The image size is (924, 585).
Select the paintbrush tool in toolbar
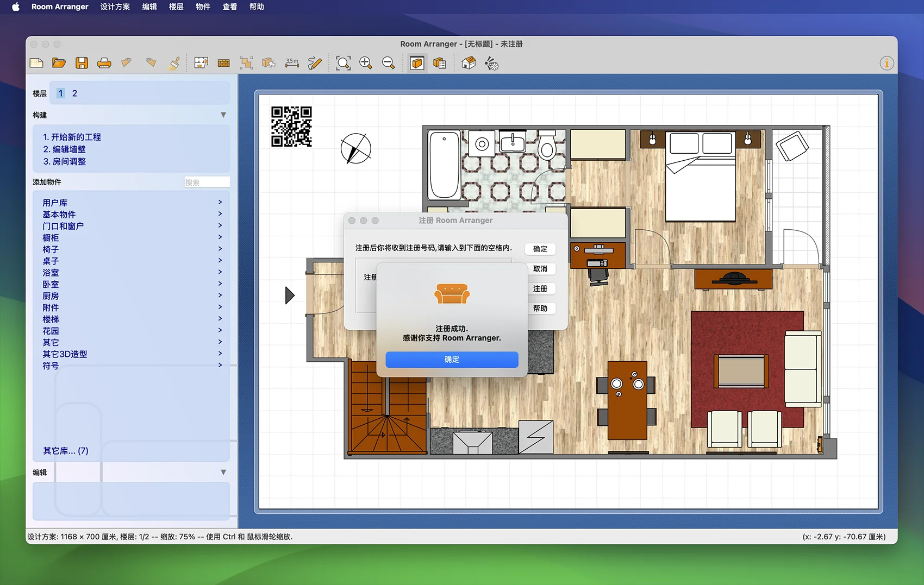pos(174,63)
